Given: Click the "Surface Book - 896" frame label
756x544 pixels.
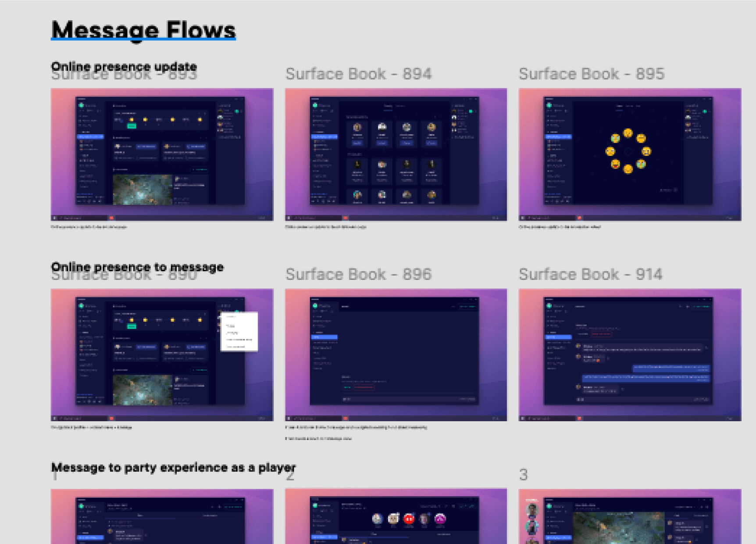Looking at the screenshot, I should pos(358,274).
